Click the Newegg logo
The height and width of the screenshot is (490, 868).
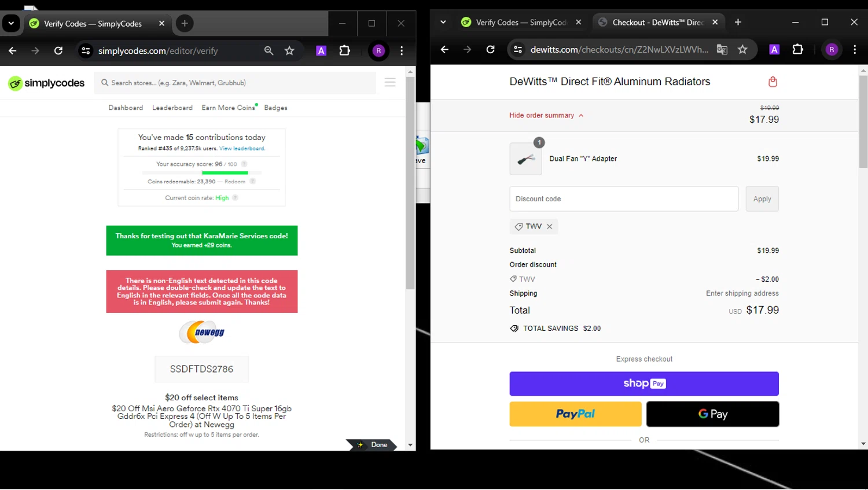tap(201, 332)
